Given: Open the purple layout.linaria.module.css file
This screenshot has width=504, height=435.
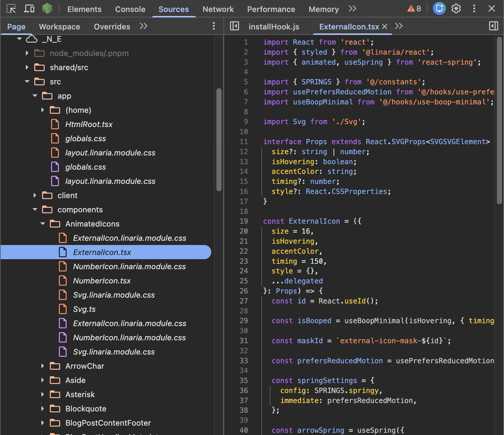Looking at the screenshot, I should pos(110,181).
